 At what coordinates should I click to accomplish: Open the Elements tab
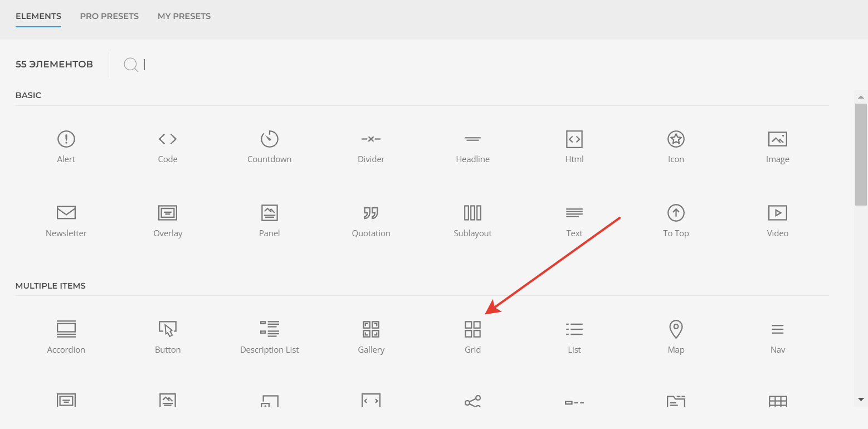point(38,16)
